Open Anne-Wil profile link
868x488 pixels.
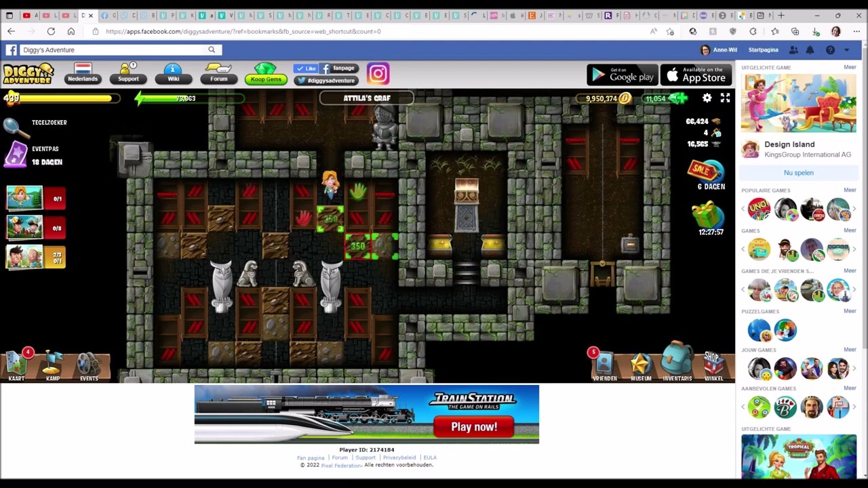point(719,49)
